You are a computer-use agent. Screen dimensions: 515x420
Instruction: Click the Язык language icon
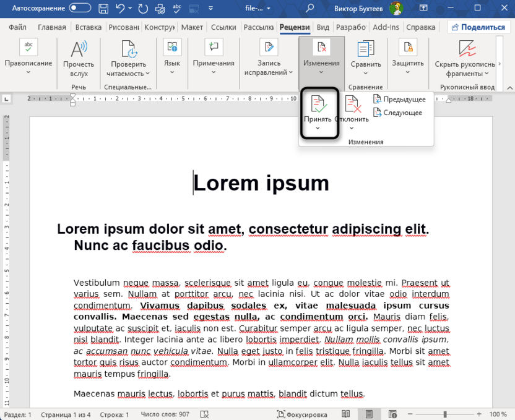point(172,47)
